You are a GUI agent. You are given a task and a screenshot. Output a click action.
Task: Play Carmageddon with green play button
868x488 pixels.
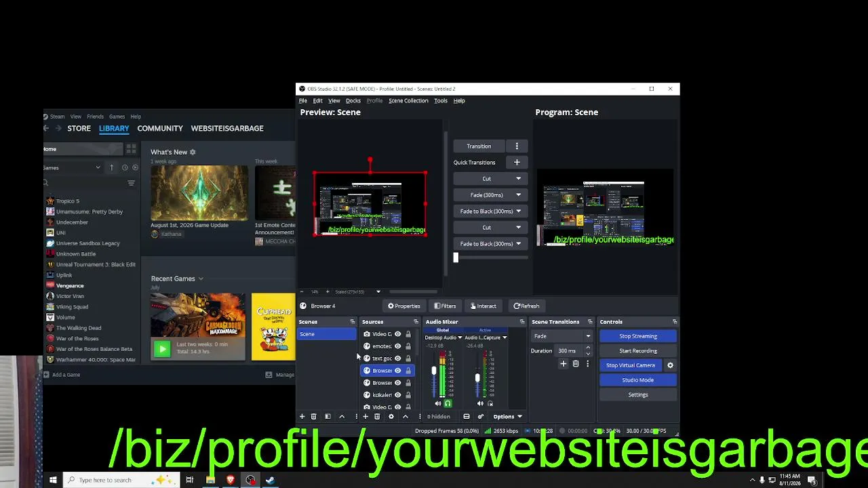click(x=162, y=349)
